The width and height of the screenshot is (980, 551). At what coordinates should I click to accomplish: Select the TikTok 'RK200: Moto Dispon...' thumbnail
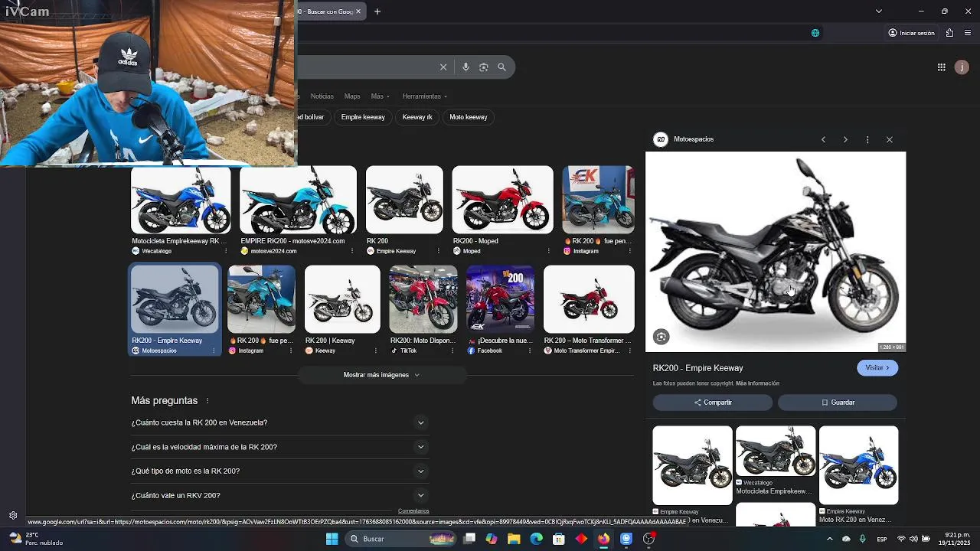coord(423,299)
